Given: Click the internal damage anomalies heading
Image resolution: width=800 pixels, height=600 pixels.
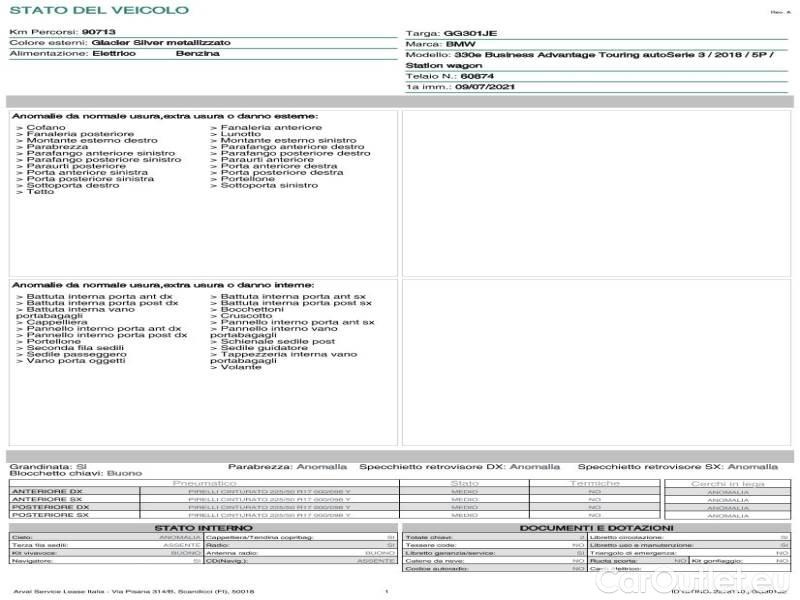Looking at the screenshot, I should point(163,285).
